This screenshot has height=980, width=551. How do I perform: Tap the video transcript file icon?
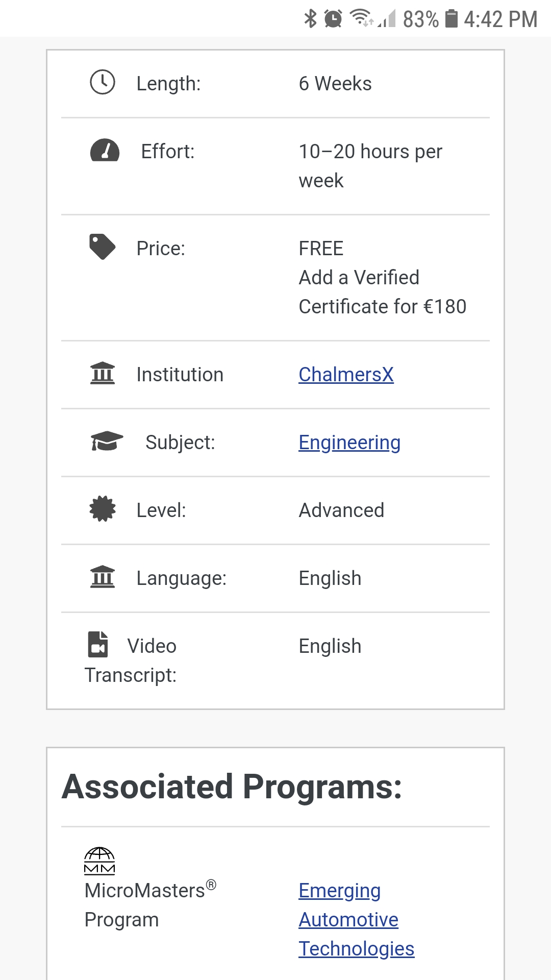pos(98,644)
